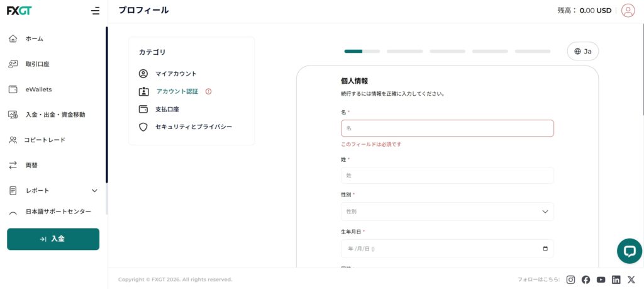This screenshot has height=289, width=644.
Task: Click the calendar icon in 生年月日 field
Action: tap(545, 249)
